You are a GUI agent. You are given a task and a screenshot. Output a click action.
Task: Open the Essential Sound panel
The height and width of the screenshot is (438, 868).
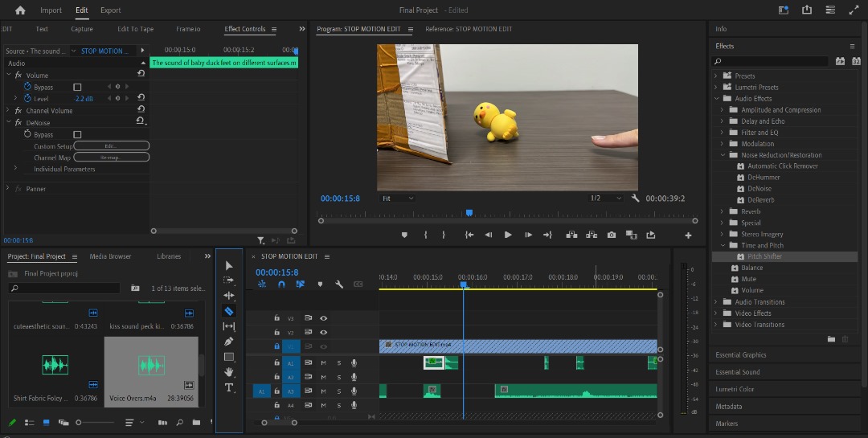click(x=737, y=372)
